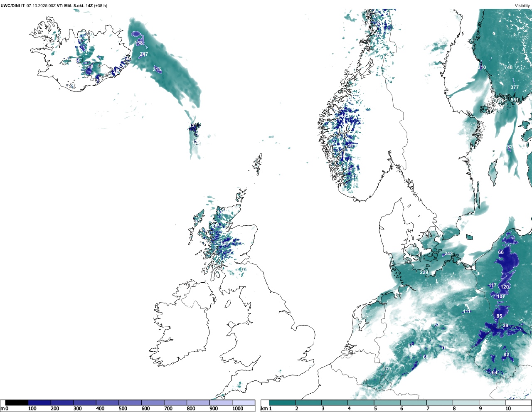Screen dimensions: 532x412
Task: Click the '64' visibility value
Action: [495, 373]
